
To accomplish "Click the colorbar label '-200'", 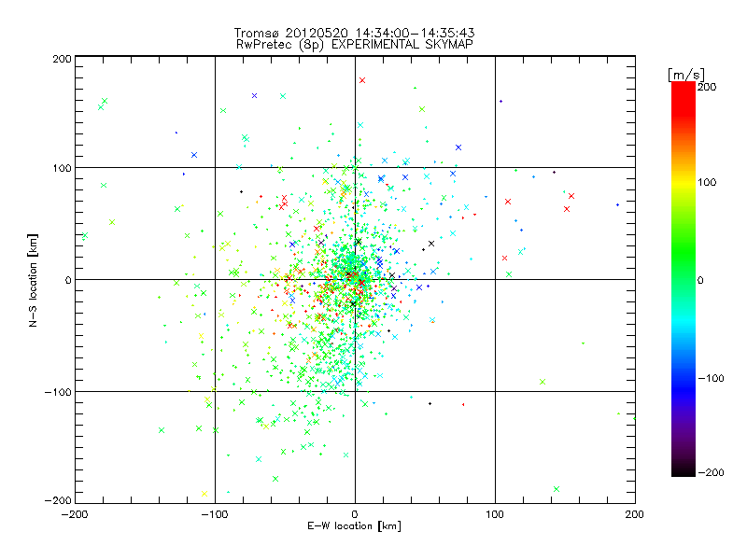I will (711, 472).
